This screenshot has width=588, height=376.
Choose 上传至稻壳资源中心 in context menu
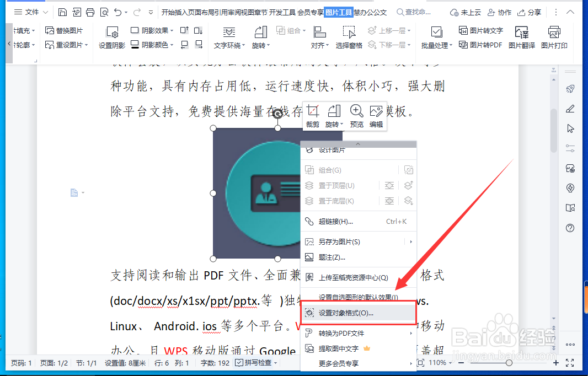tap(359, 277)
